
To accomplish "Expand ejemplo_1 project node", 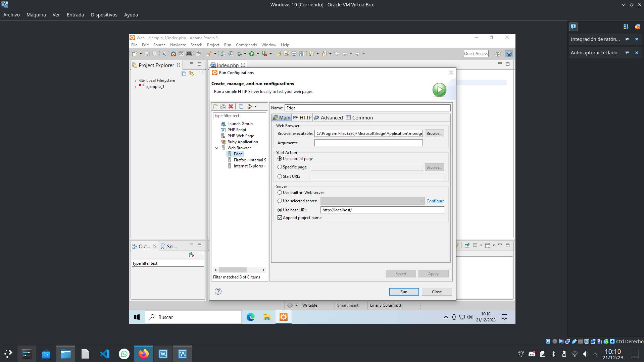I will tap(135, 87).
